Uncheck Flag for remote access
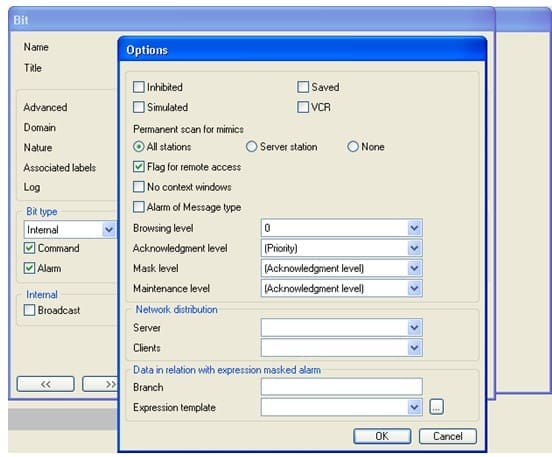This screenshot has height=457, width=552. point(138,167)
